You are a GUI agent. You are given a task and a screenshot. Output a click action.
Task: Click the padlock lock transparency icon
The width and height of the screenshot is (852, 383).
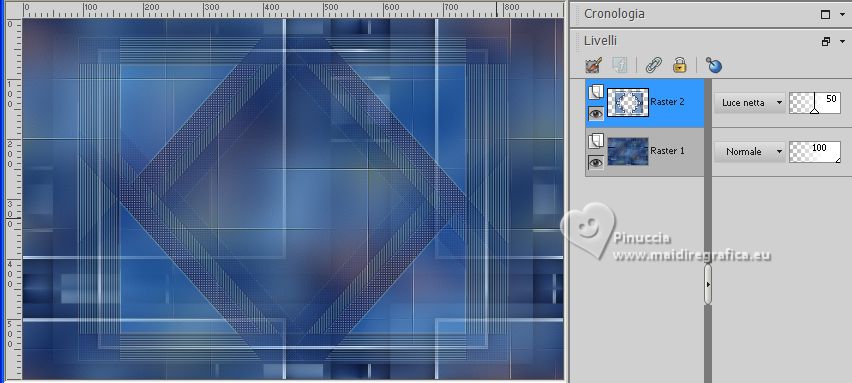point(679,66)
